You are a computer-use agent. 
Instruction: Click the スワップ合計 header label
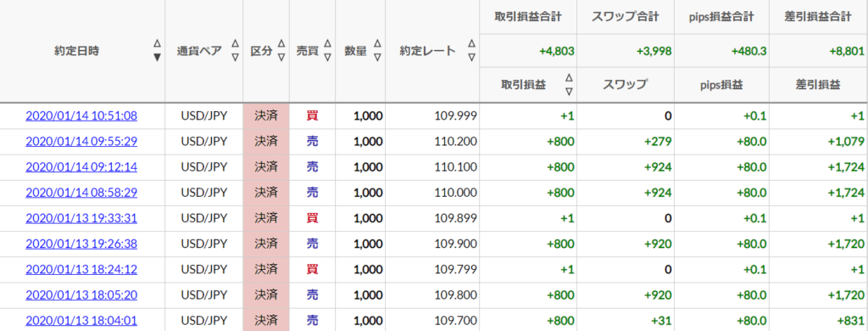626,17
